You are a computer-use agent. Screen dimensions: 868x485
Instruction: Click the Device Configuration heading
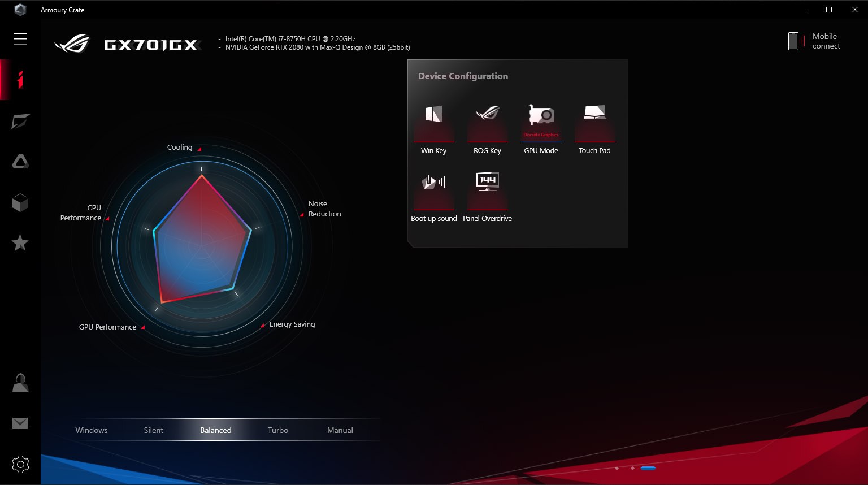click(463, 76)
